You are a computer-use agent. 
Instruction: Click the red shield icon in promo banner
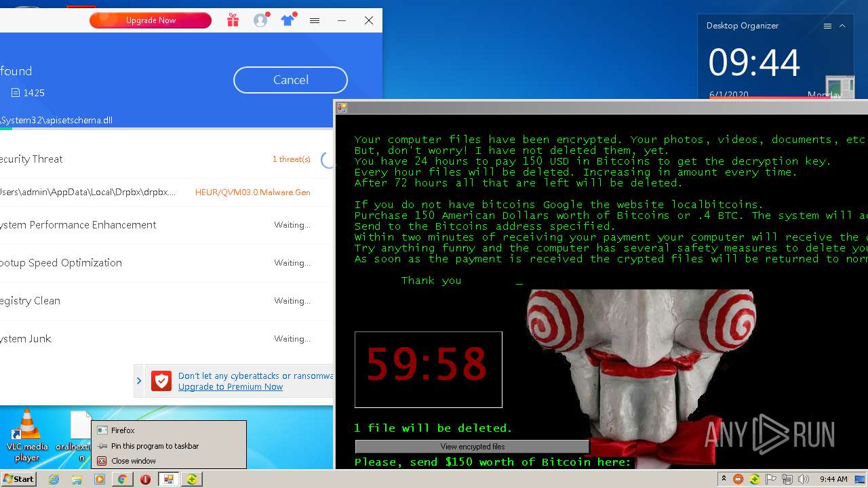point(161,381)
